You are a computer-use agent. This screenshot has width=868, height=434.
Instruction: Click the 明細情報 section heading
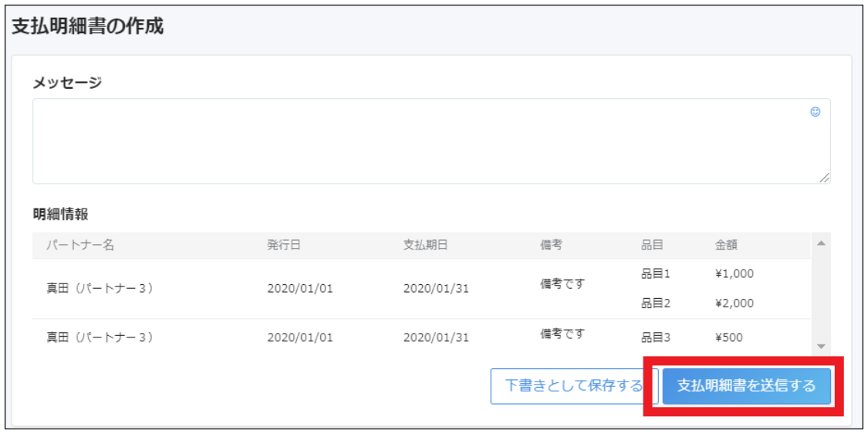(60, 215)
